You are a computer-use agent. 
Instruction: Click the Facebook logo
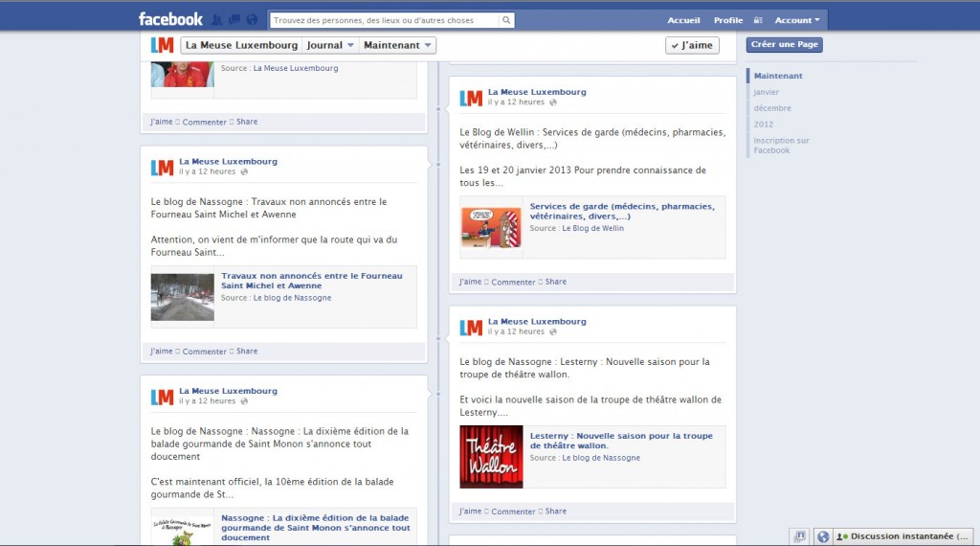[x=170, y=19]
